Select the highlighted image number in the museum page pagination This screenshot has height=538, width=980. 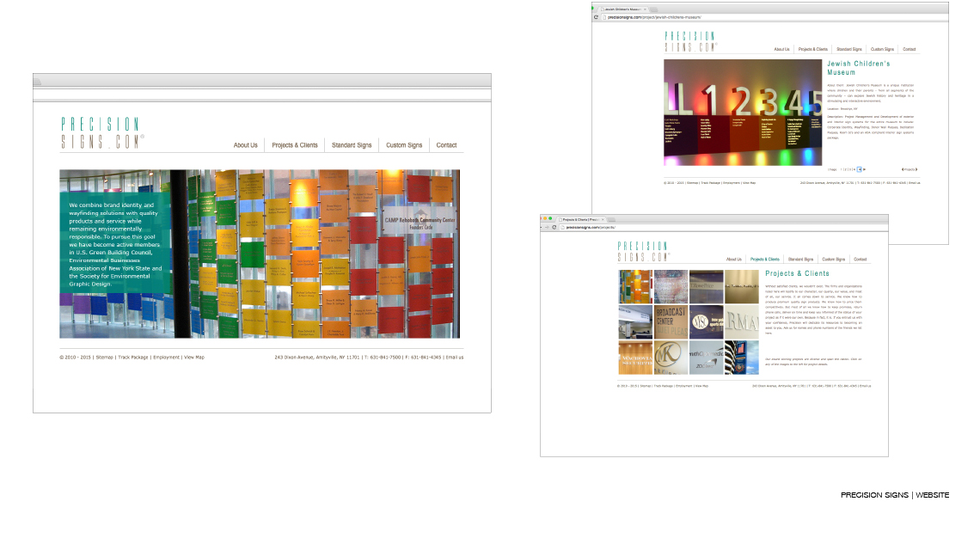tap(860, 169)
